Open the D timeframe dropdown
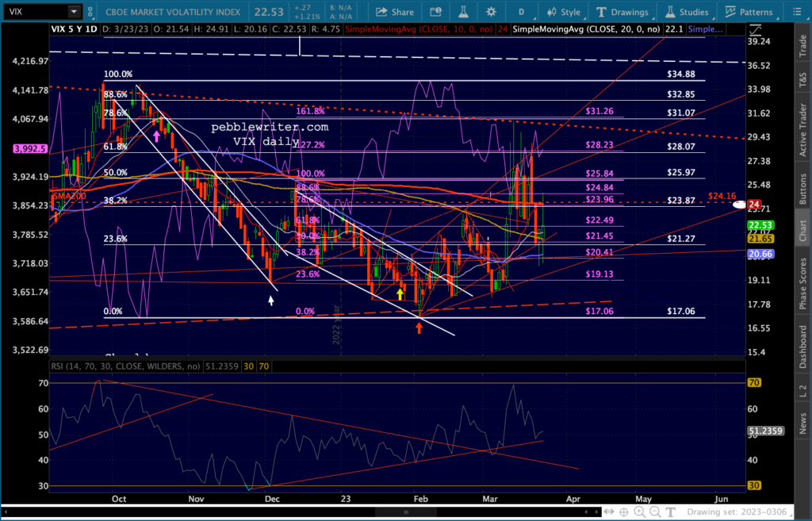Viewport: 812px width, 521px height. click(521, 12)
